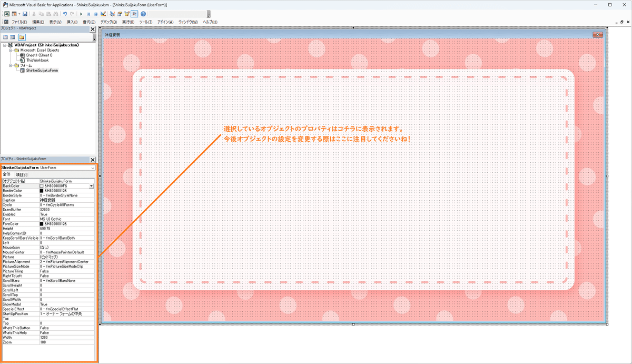
Task: Open the デバッグ(D) menu
Action: (x=108, y=22)
